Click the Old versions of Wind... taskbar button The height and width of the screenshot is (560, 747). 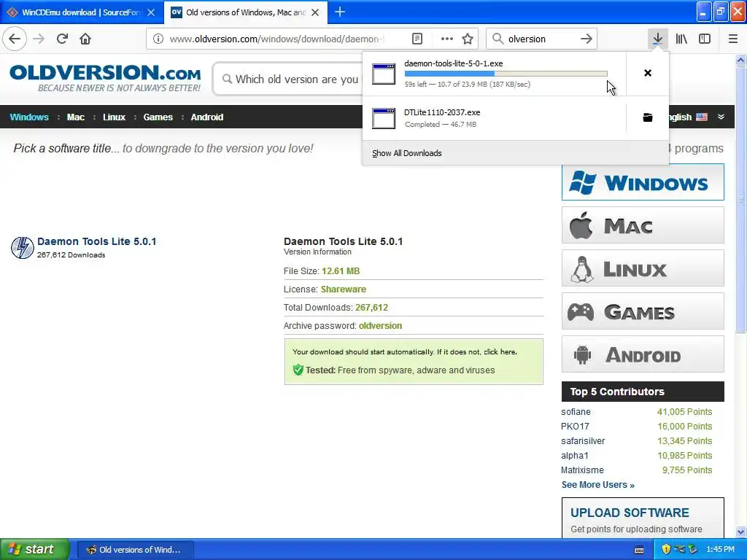135,550
